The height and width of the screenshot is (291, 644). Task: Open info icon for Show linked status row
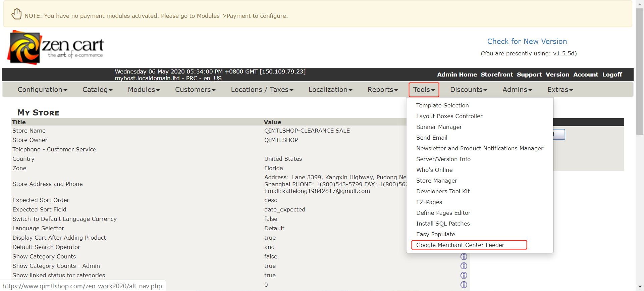click(x=464, y=275)
